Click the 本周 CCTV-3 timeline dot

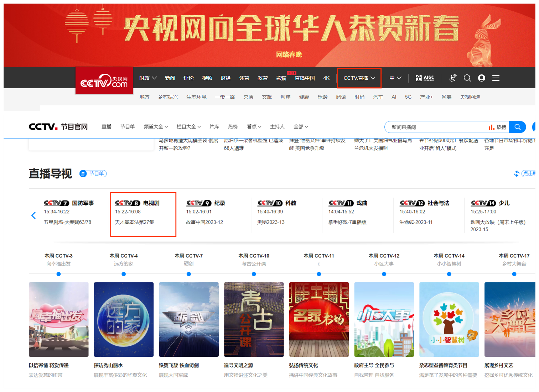[x=58, y=274]
